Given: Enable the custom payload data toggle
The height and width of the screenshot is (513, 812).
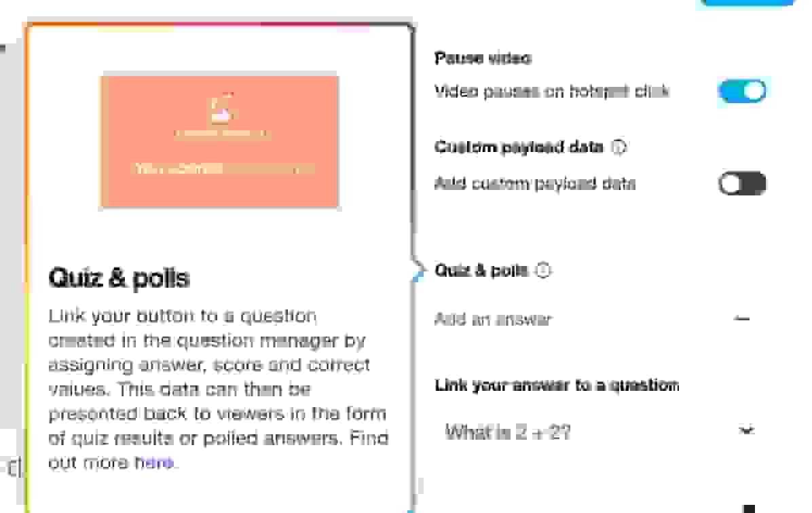Looking at the screenshot, I should coord(742,183).
